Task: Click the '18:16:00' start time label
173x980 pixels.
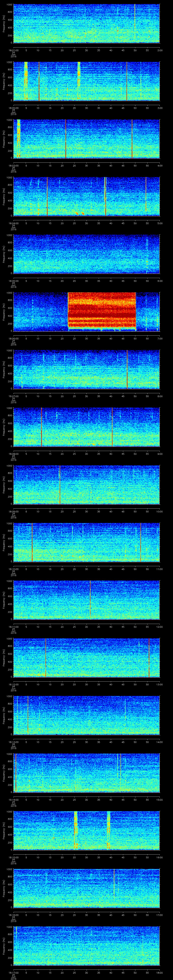Action: click(x=13, y=915)
